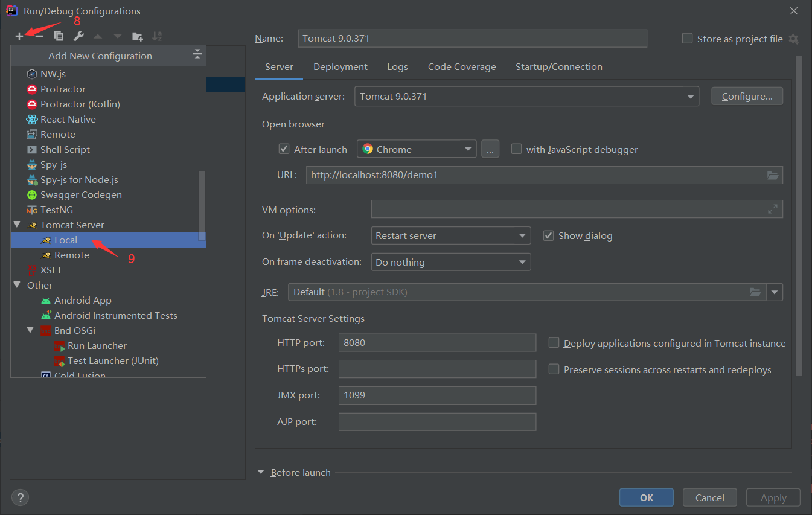
Task: Click the Move Up arrow icon
Action: pyautogui.click(x=98, y=36)
